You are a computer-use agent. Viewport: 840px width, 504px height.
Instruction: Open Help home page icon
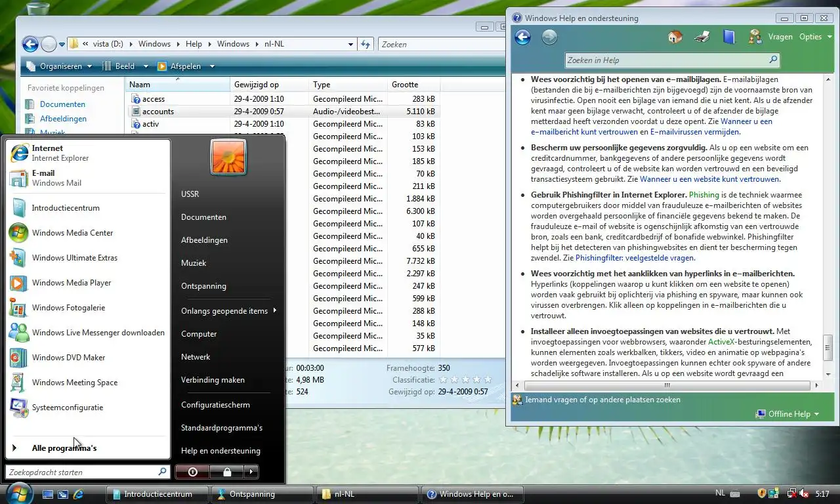[675, 37]
